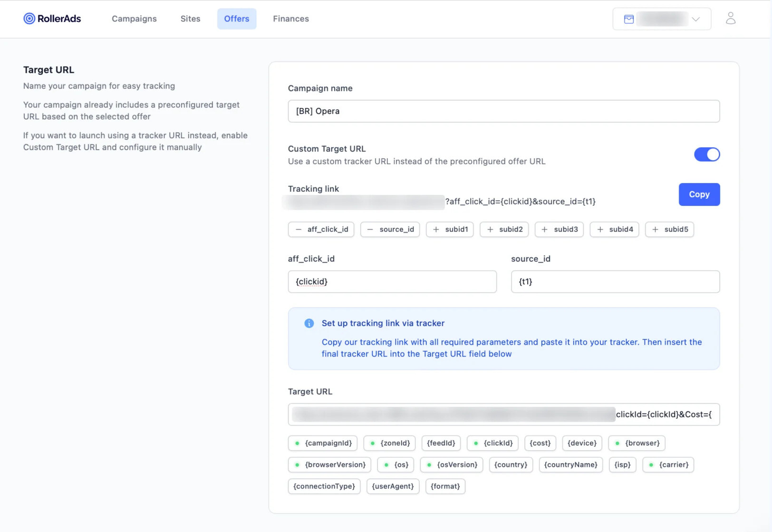Copy the tracking link

tap(699, 194)
